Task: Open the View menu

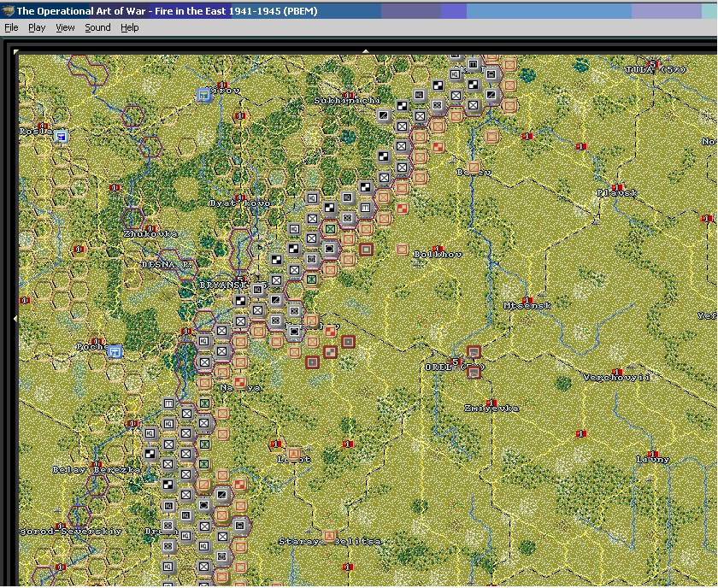Action: coord(65,27)
